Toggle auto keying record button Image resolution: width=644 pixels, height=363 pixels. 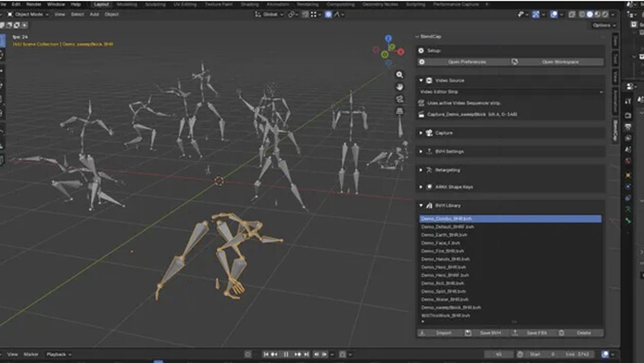point(248,354)
